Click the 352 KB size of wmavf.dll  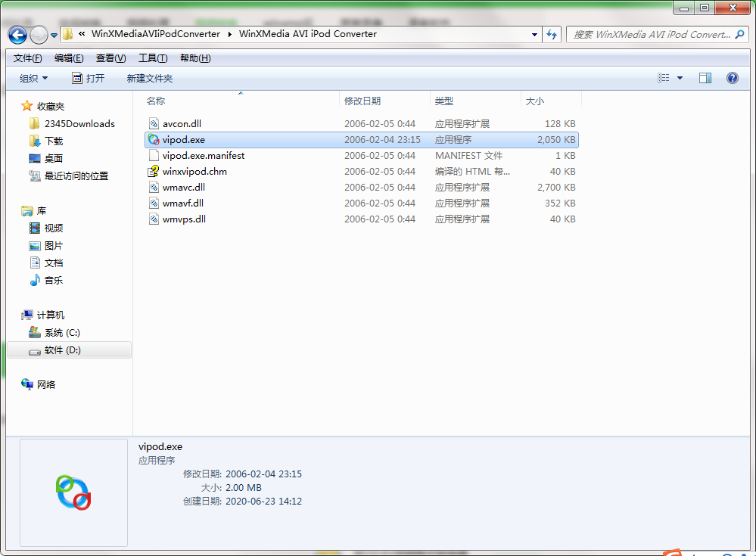tap(560, 203)
